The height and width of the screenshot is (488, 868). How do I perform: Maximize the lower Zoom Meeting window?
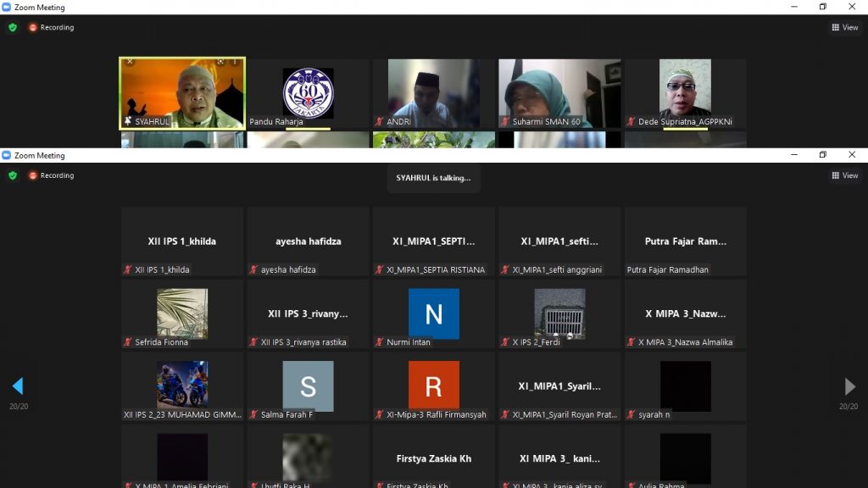coord(822,155)
